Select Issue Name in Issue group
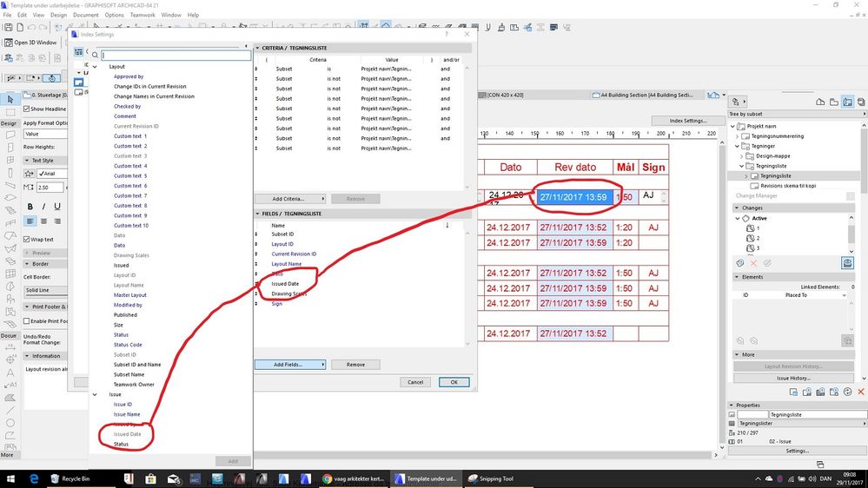This screenshot has width=868, height=488. click(127, 414)
